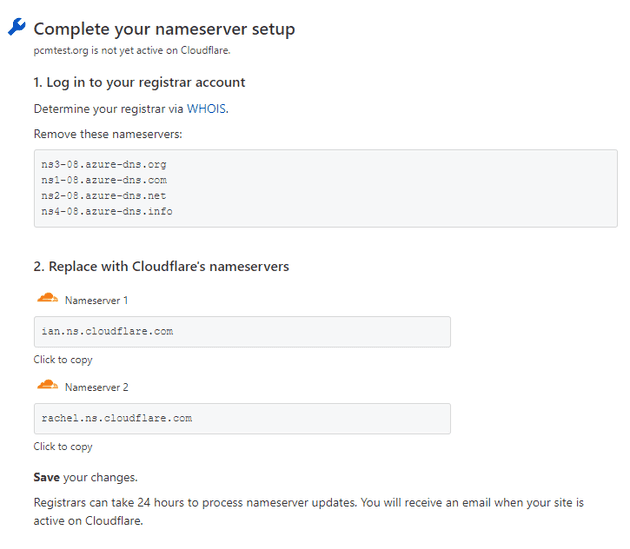Click the Nameserver 2 label
The image size is (630, 549).
[96, 387]
